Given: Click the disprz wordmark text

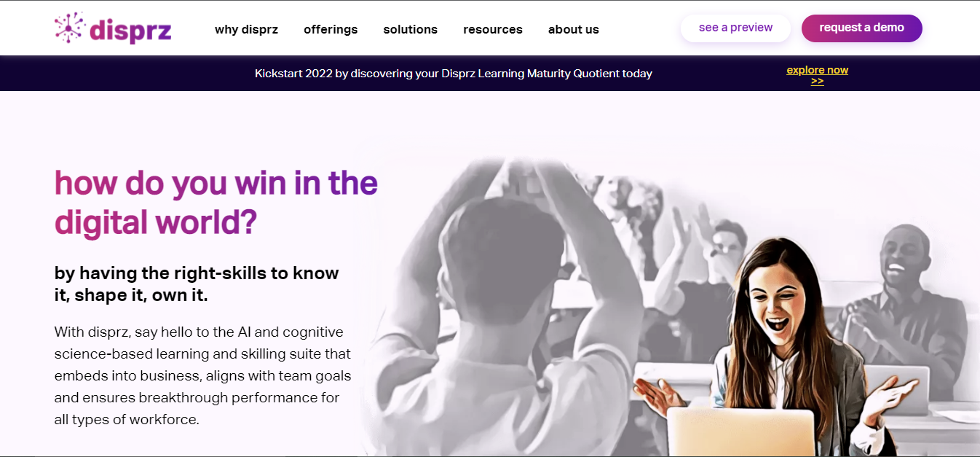Looking at the screenshot, I should pyautogui.click(x=131, y=30).
